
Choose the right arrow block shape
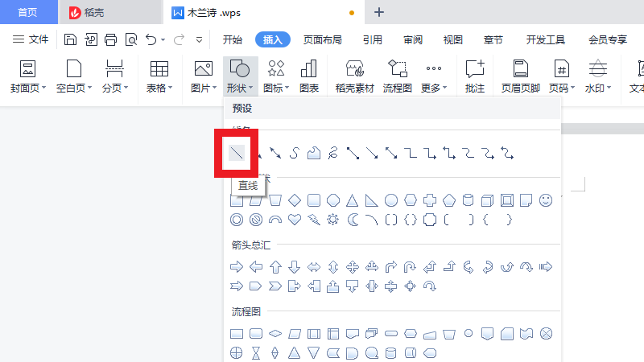[237, 267]
